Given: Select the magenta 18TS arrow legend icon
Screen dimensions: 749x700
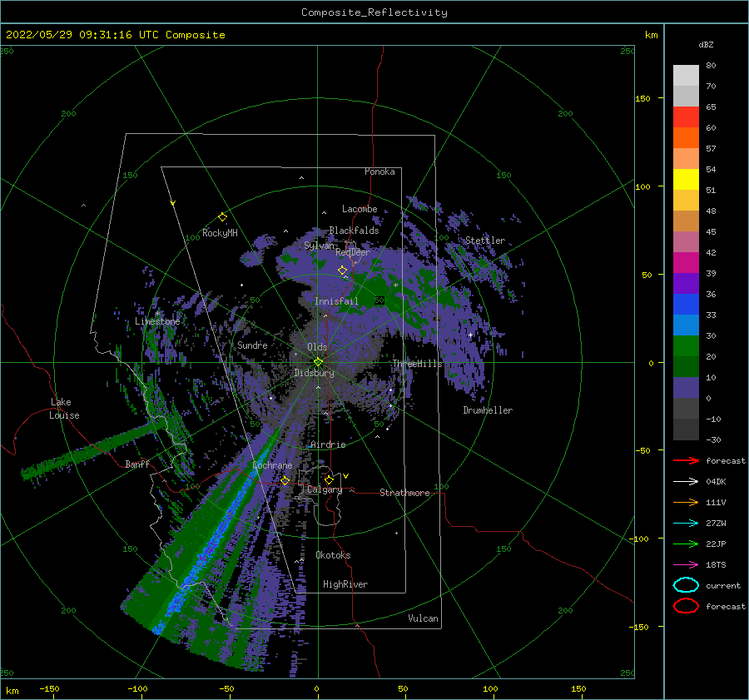Looking at the screenshot, I should point(686,565).
